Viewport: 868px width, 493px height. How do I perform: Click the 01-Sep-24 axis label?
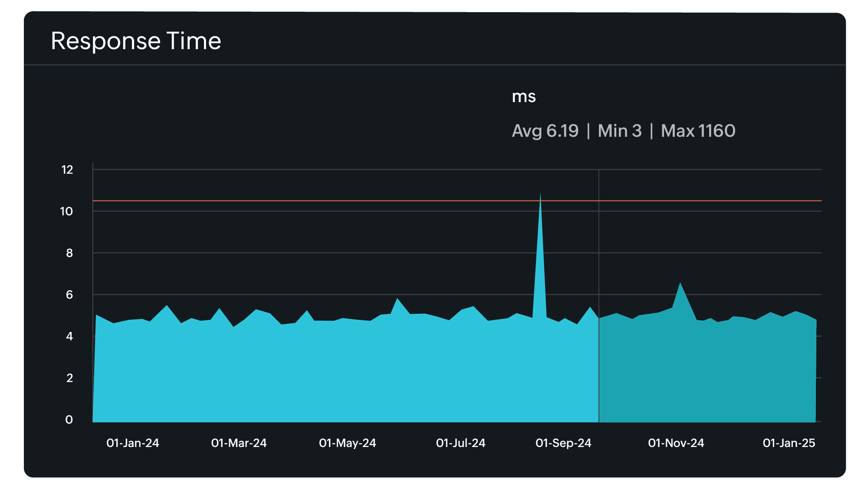coord(563,443)
